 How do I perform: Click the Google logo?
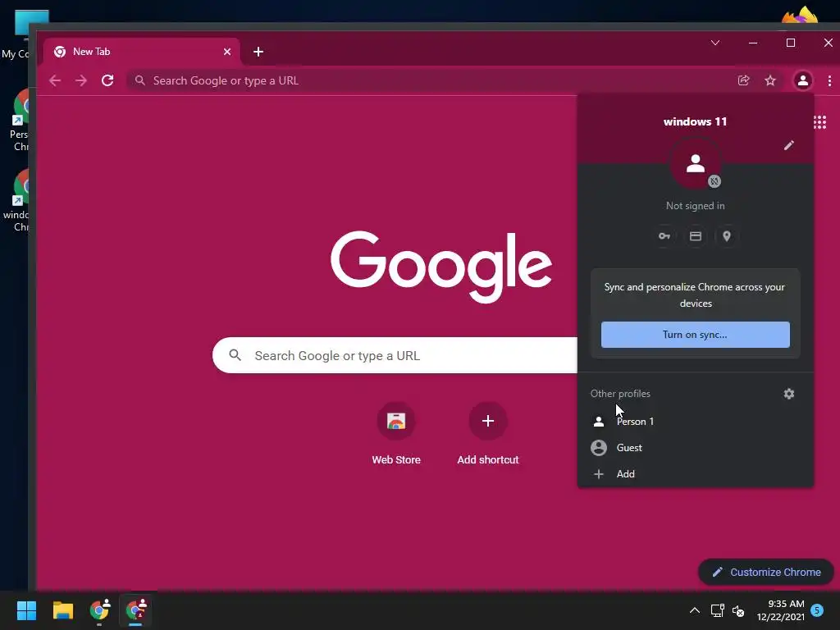click(x=441, y=267)
